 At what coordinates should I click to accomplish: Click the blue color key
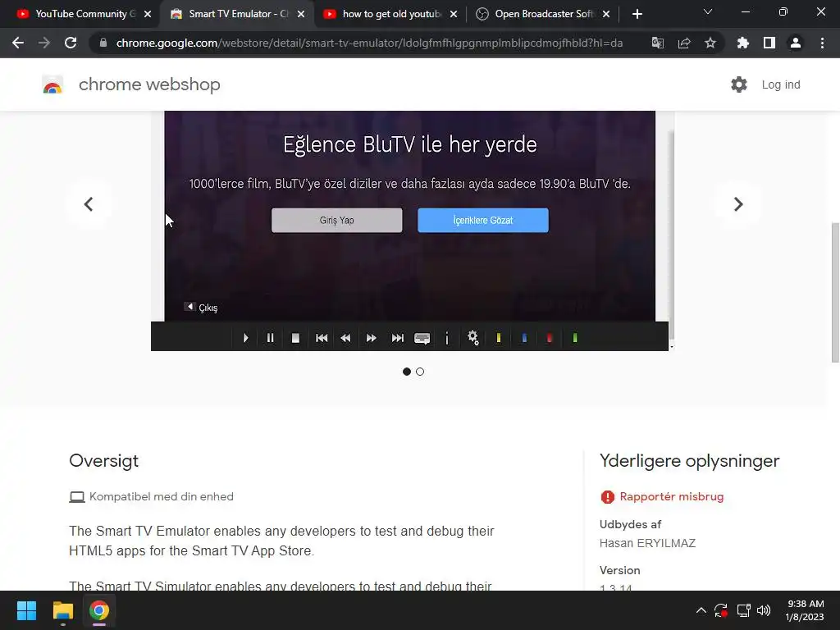[x=524, y=338]
